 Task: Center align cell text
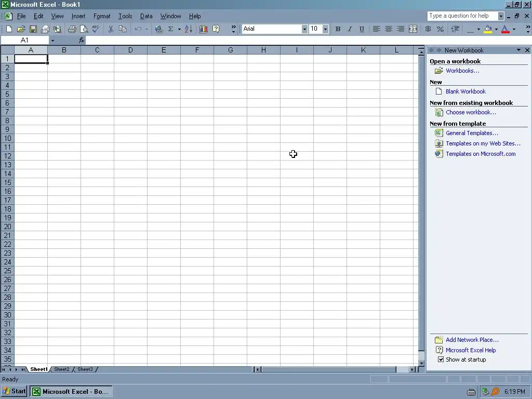(x=389, y=29)
